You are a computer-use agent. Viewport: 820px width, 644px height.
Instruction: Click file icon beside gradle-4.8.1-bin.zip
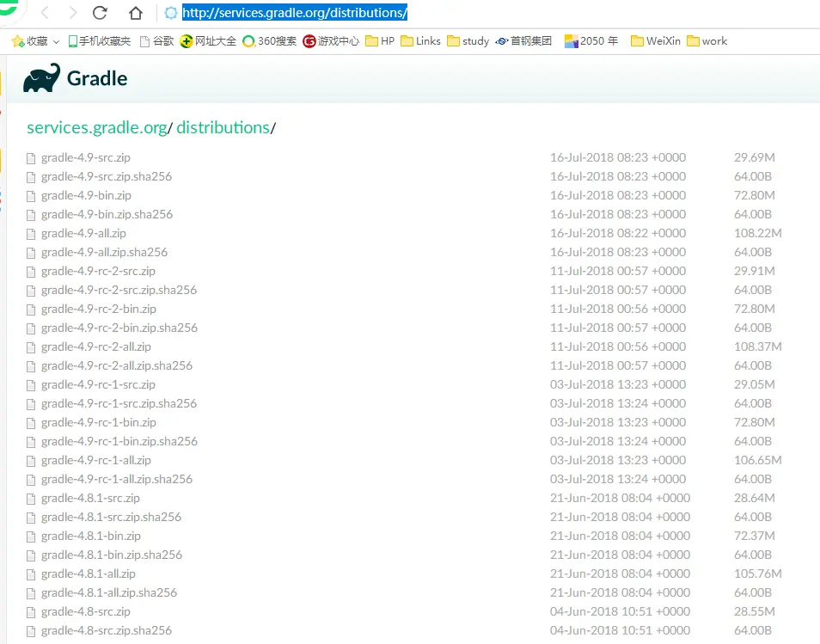(x=31, y=537)
